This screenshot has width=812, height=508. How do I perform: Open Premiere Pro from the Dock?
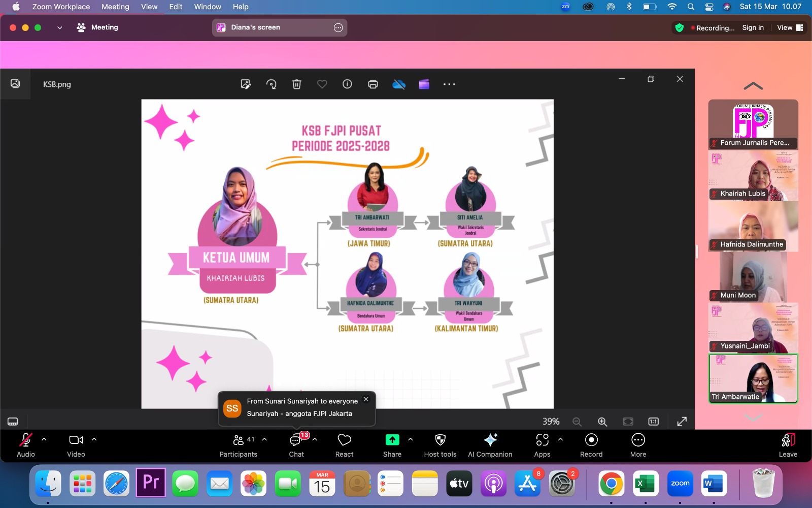point(151,483)
